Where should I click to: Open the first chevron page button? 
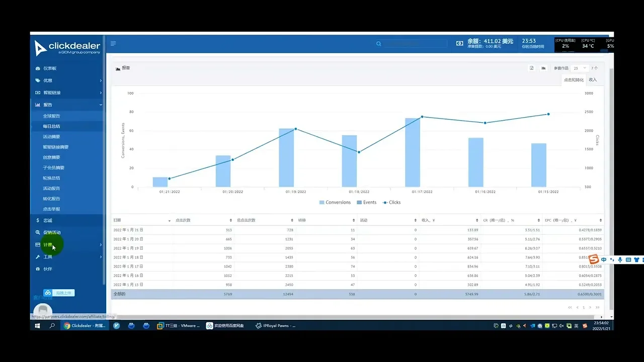point(570,307)
